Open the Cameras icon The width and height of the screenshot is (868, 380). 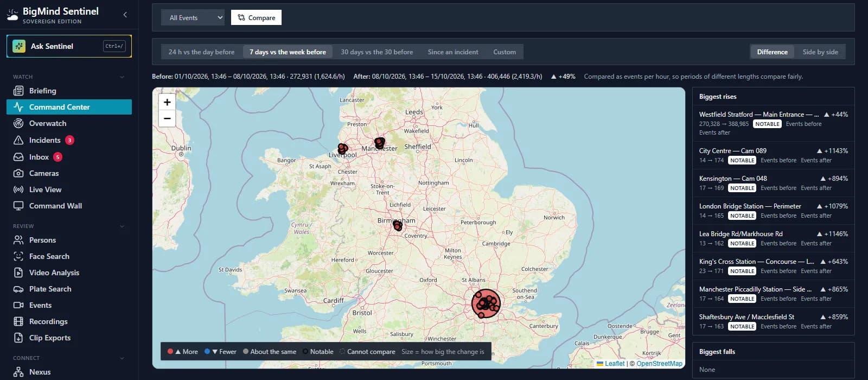point(18,173)
